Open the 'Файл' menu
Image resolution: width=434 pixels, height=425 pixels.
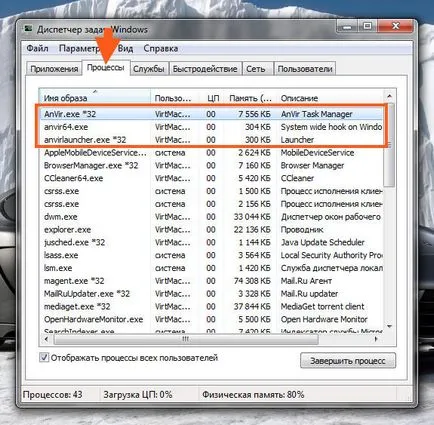tap(37, 48)
